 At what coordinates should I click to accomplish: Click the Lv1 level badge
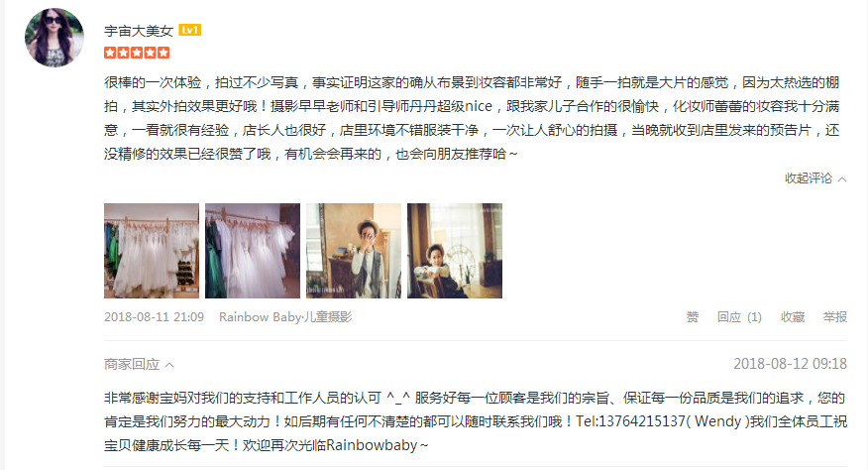pos(190,30)
